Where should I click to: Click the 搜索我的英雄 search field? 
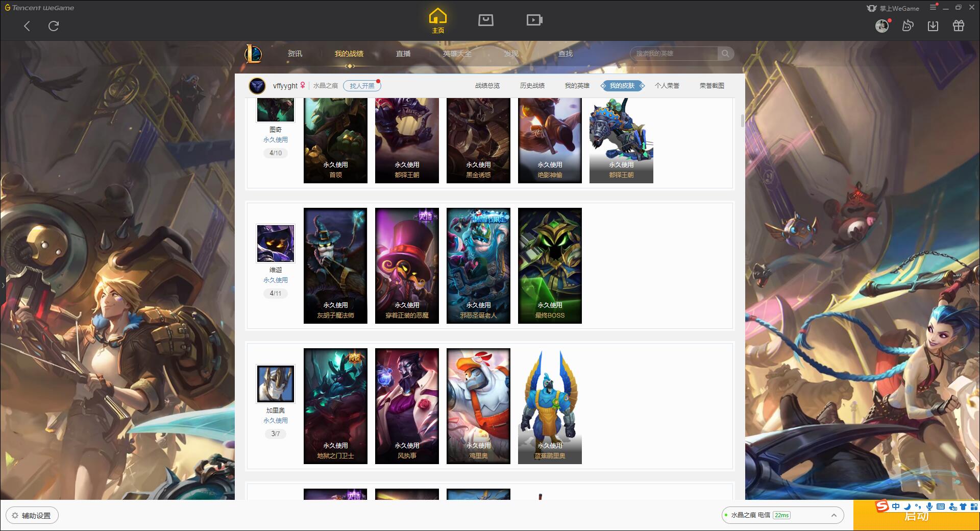tap(674, 54)
